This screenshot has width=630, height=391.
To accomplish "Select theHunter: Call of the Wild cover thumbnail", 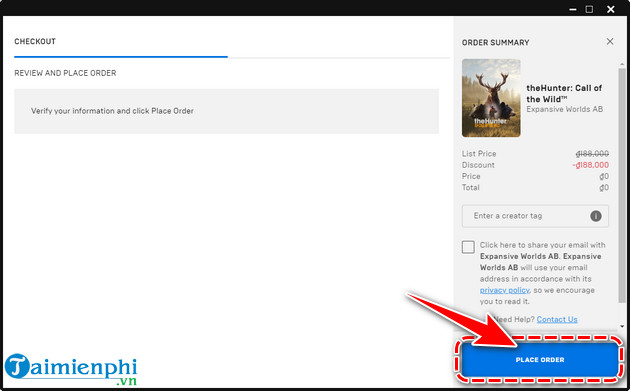I will point(491,98).
